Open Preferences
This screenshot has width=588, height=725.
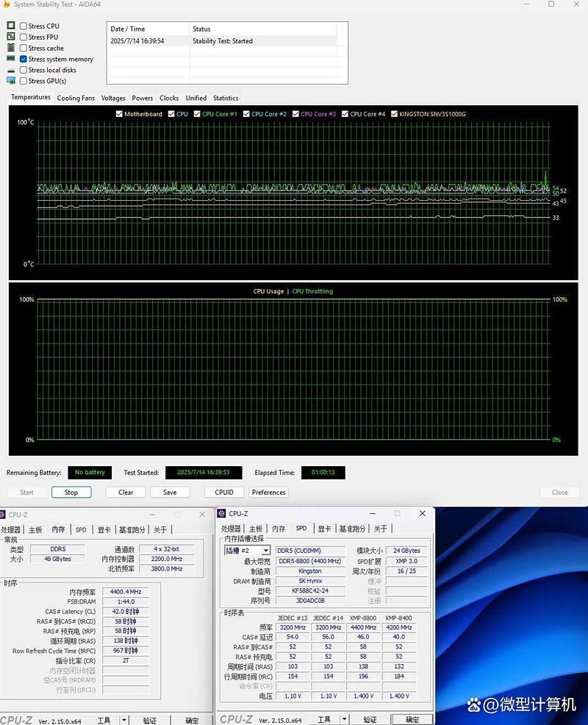coord(268,493)
